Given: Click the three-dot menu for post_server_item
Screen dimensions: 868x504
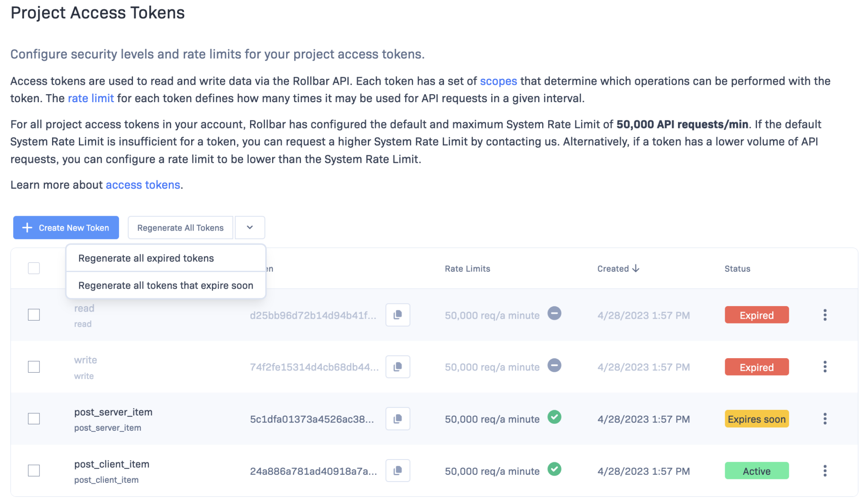Looking at the screenshot, I should tap(825, 419).
